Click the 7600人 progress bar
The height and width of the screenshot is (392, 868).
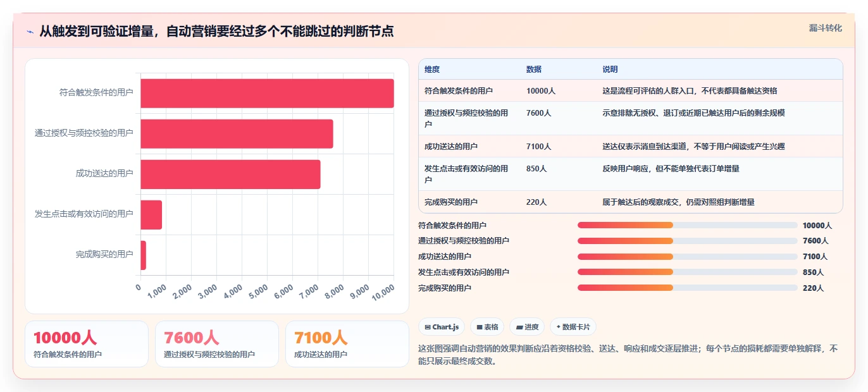tap(687, 241)
